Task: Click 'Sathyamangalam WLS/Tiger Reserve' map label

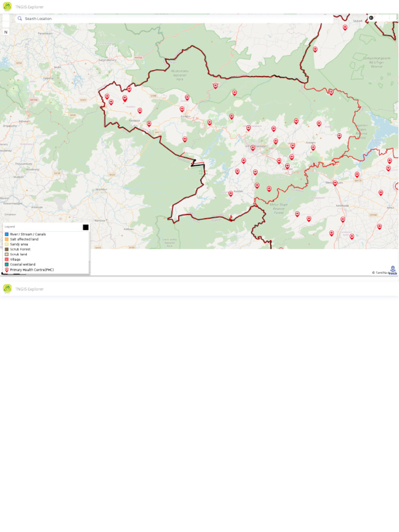Action: (x=377, y=62)
